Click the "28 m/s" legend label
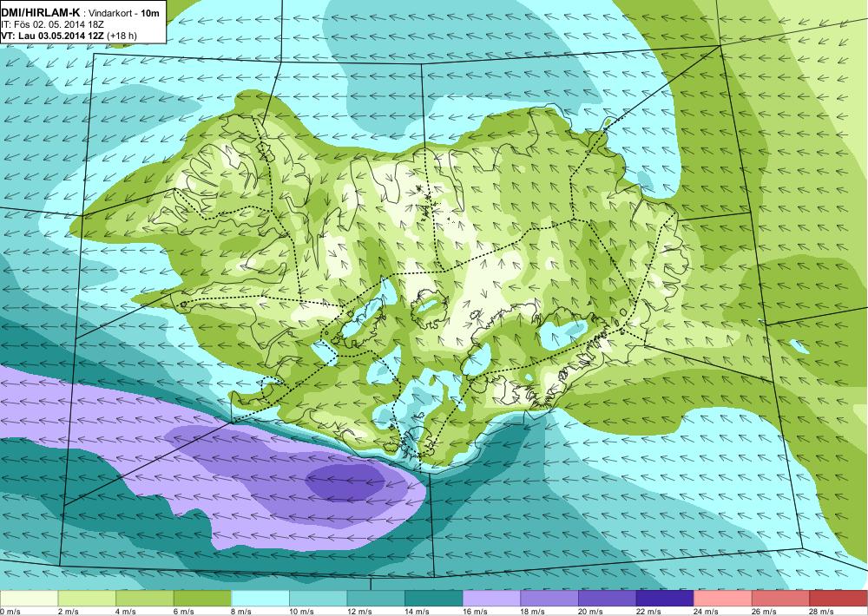Viewport: 868px width, 616px height. coord(822,612)
